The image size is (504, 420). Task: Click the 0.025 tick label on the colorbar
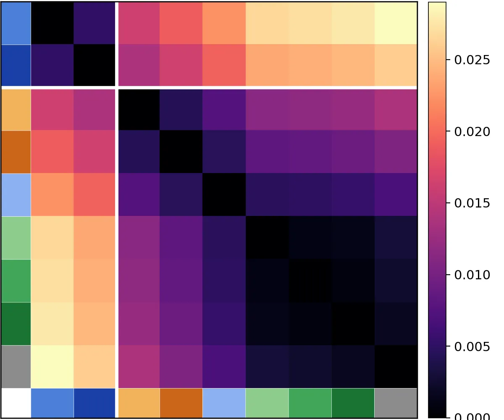[x=472, y=60]
